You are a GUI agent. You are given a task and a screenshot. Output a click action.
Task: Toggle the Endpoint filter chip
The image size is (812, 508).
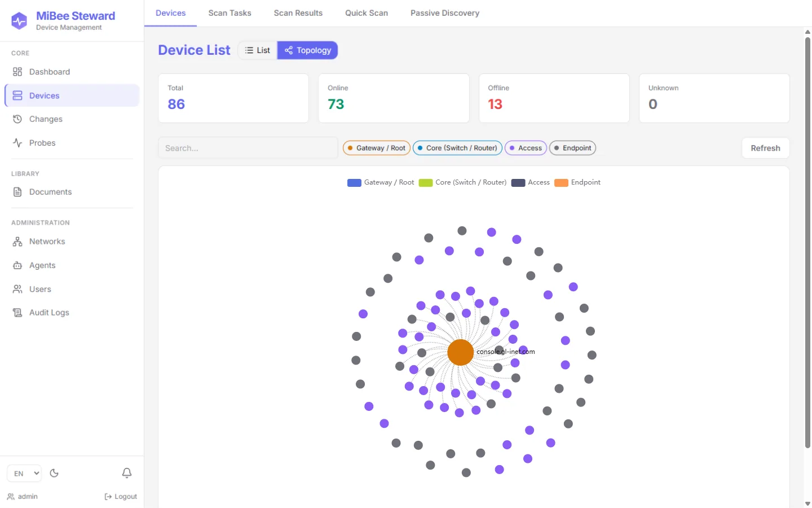[572, 148]
